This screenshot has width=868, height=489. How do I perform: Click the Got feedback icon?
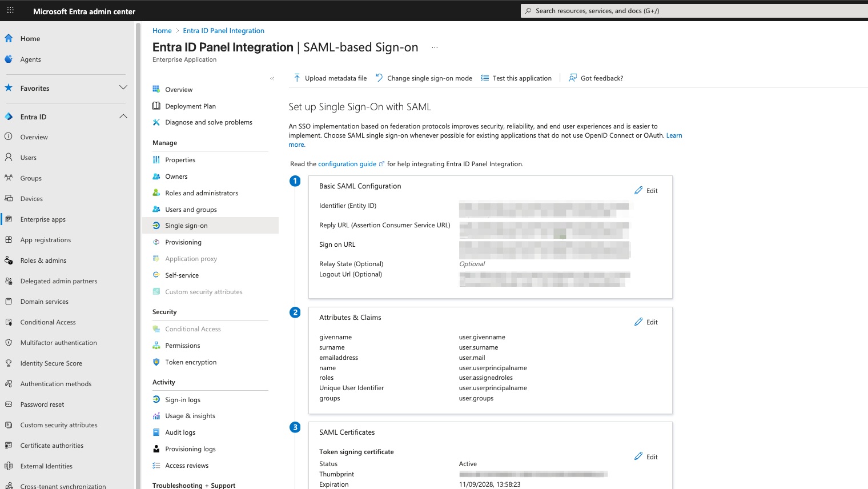point(572,78)
